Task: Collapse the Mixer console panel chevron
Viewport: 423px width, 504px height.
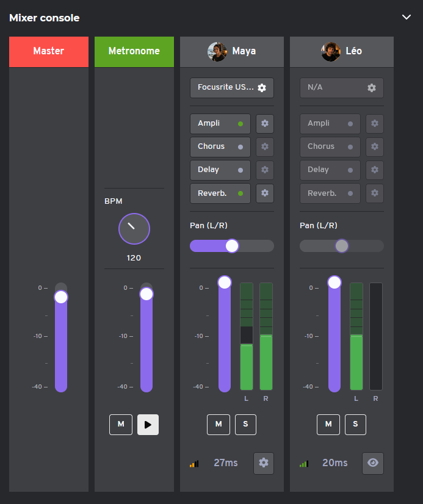Action: click(407, 17)
